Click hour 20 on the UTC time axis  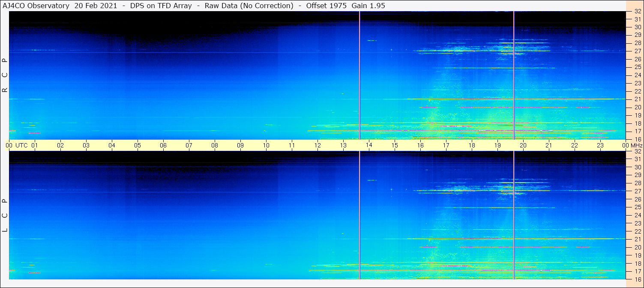[x=523, y=145]
